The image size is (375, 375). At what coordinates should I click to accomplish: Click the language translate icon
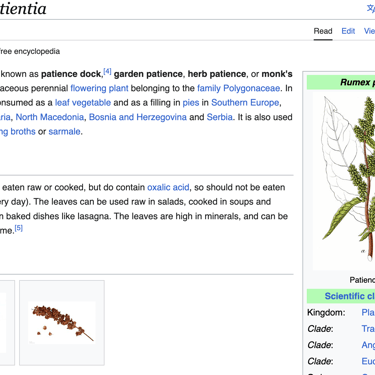[371, 8]
